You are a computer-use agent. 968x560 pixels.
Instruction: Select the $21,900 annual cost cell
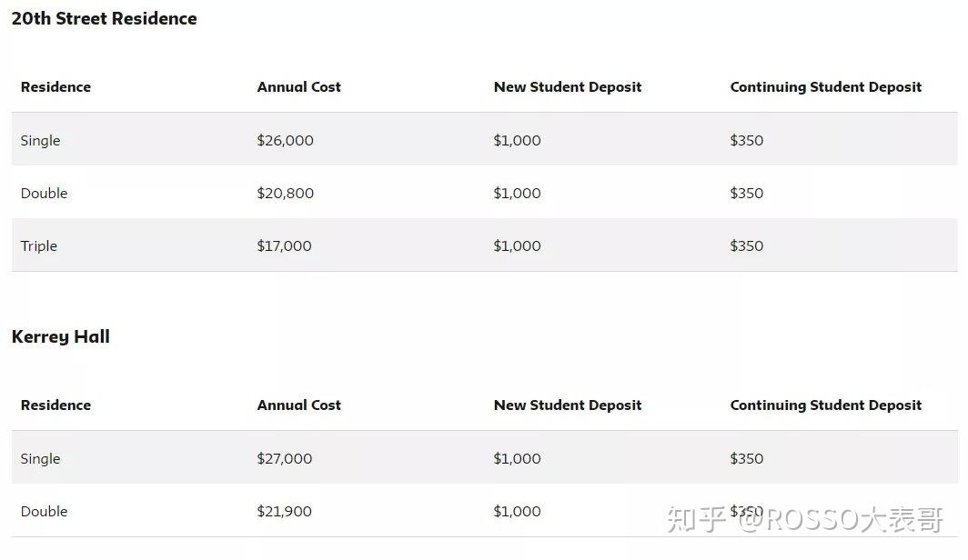click(x=284, y=512)
